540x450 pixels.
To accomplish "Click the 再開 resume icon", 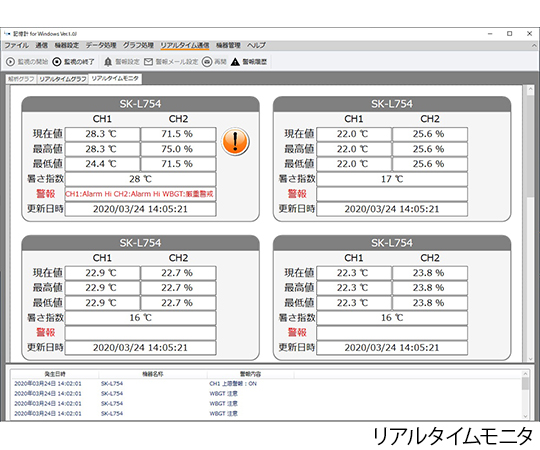I will (x=207, y=62).
